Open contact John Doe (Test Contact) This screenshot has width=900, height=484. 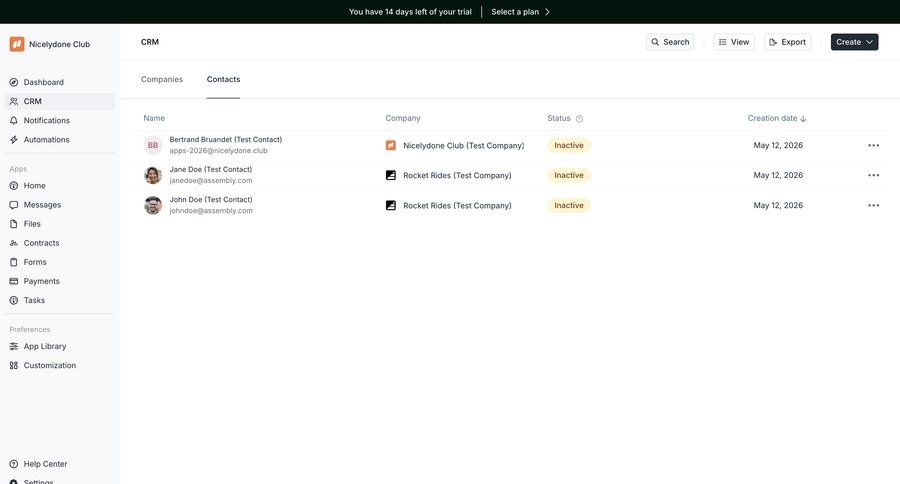pyautogui.click(x=211, y=199)
